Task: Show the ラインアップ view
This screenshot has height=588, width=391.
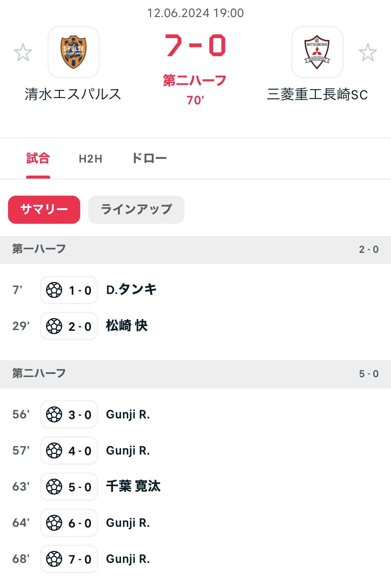Action: 136,210
